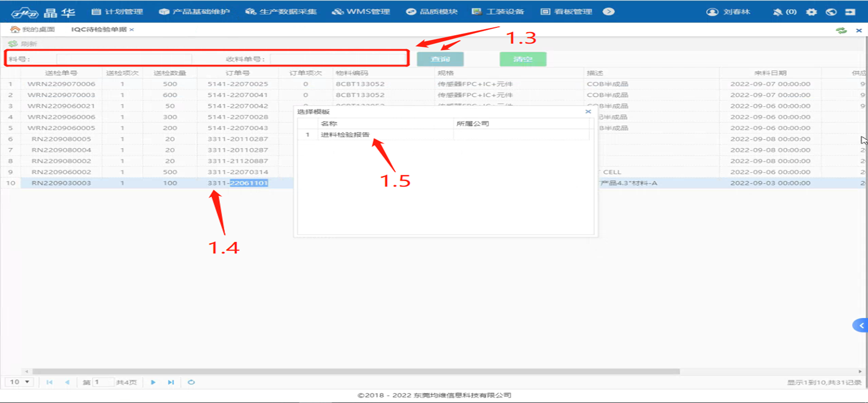Open the 品质模块 menu

coord(432,12)
